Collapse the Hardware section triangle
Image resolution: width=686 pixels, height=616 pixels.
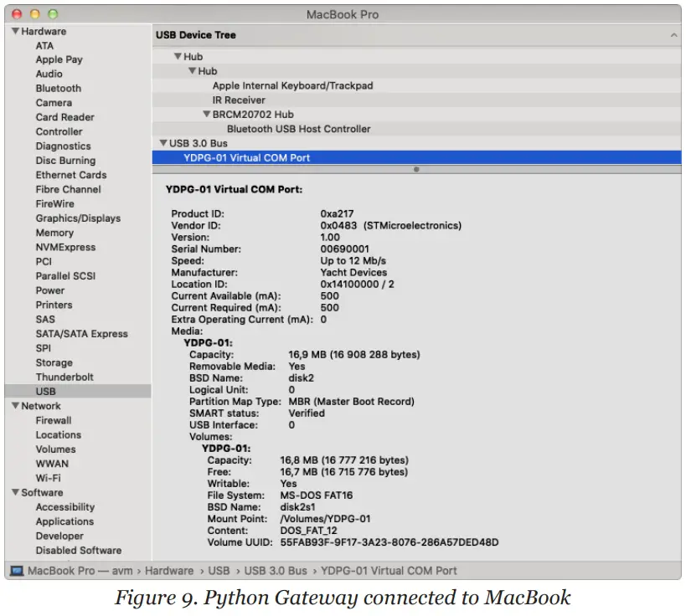coord(15,31)
